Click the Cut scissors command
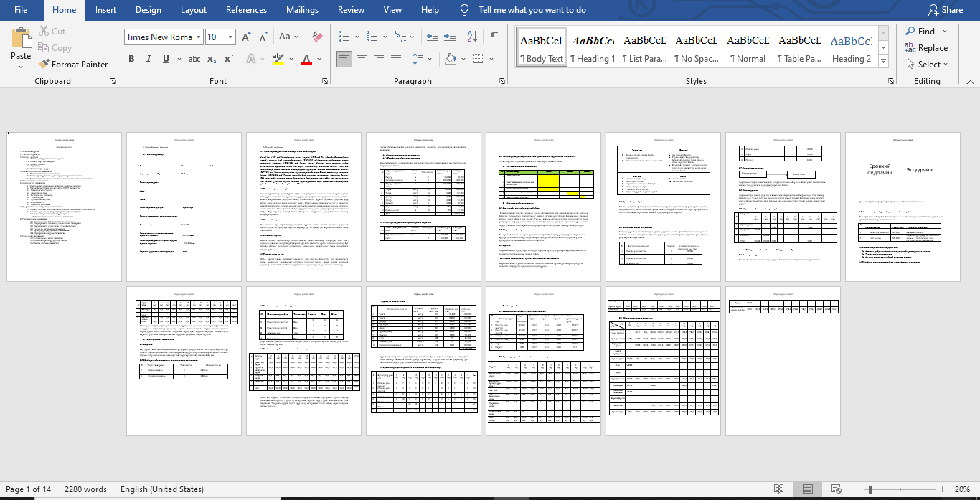The image size is (980, 500). click(x=52, y=32)
